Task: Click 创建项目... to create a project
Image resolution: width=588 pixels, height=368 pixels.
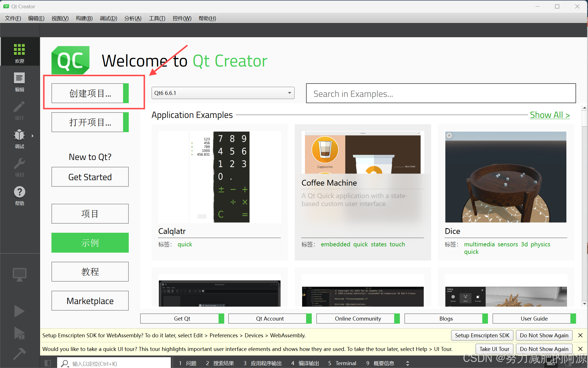Action: pos(90,93)
